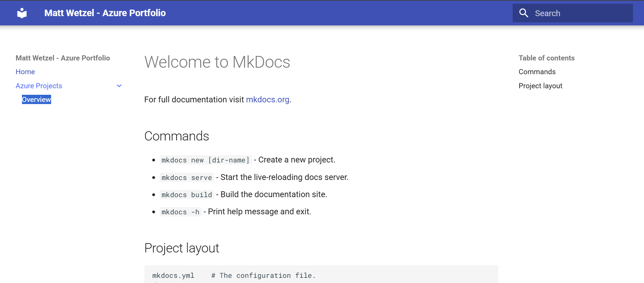The width and height of the screenshot is (644, 283).
Task: Jump to Project layout in table of contents
Action: pos(540,86)
